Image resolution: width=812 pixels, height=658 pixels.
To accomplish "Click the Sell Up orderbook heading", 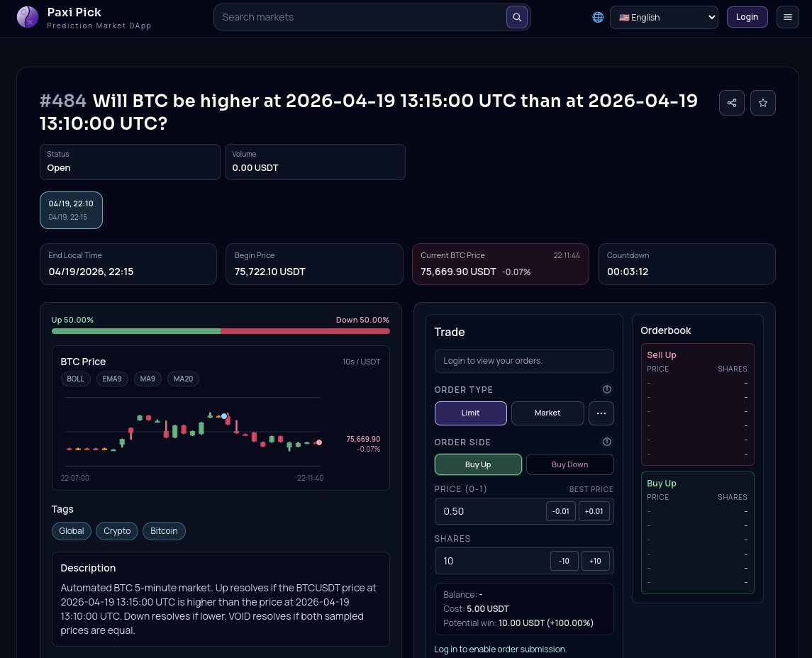I will [662, 355].
